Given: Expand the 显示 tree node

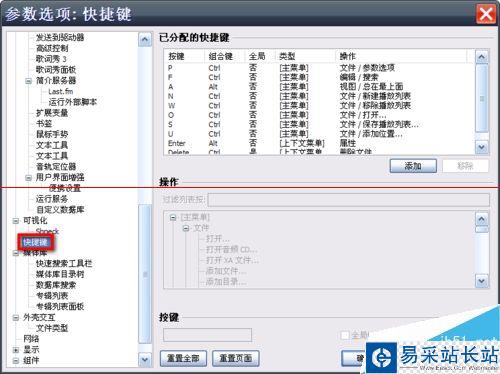Looking at the screenshot, I should pyautogui.click(x=16, y=350).
